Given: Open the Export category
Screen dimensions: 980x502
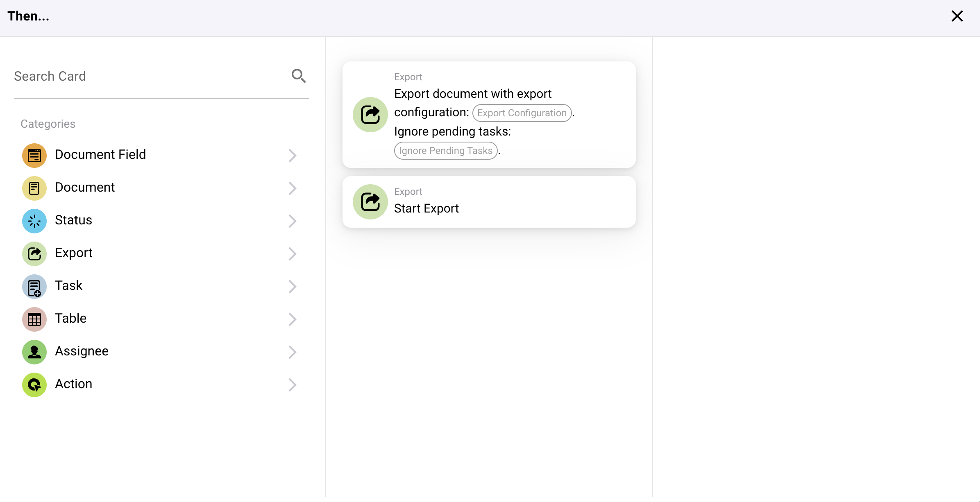Looking at the screenshot, I should 74,253.
